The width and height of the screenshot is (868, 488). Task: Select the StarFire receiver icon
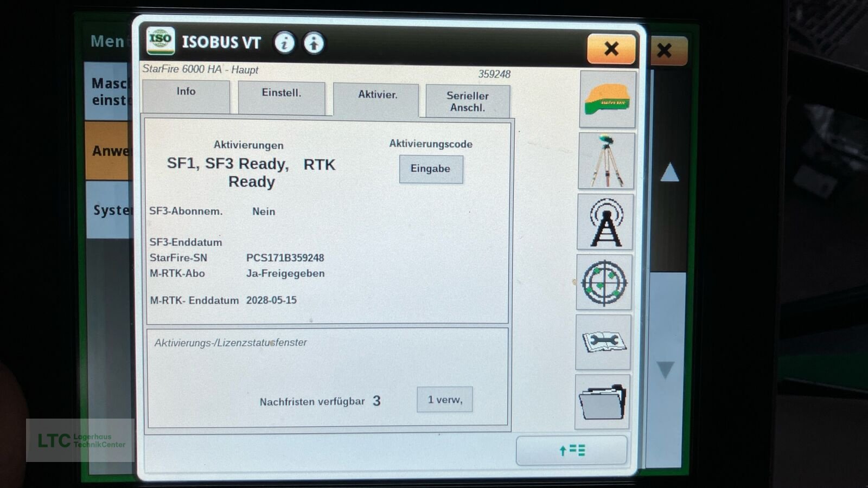tap(606, 100)
